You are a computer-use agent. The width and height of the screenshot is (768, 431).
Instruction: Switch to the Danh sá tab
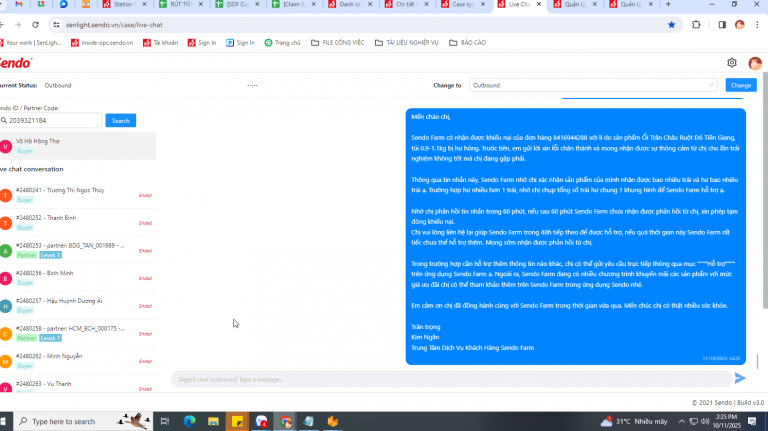pyautogui.click(x=349, y=4)
